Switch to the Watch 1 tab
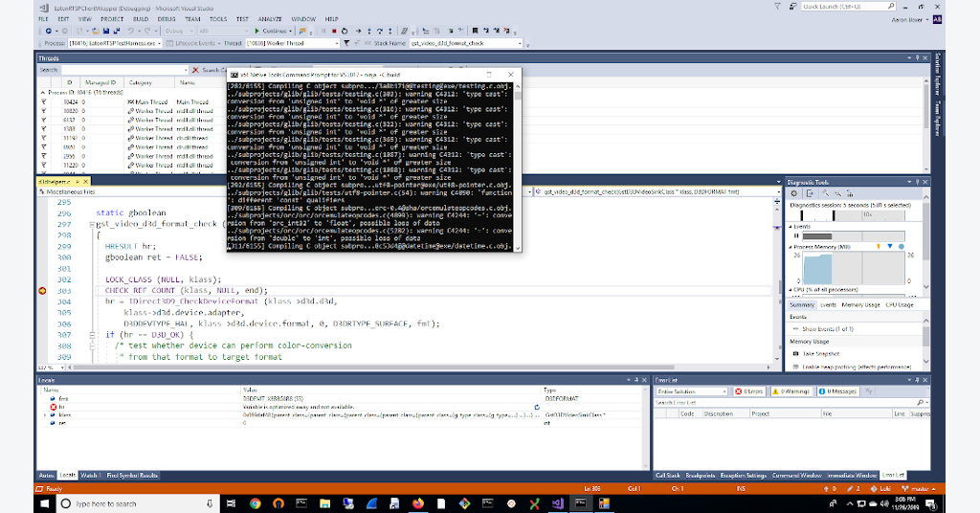 pos(90,476)
